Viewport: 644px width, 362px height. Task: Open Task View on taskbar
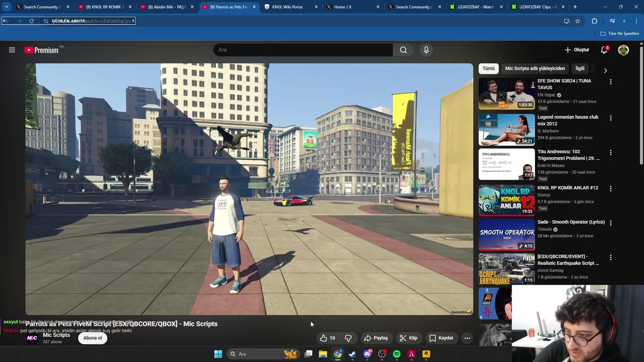[308, 354]
